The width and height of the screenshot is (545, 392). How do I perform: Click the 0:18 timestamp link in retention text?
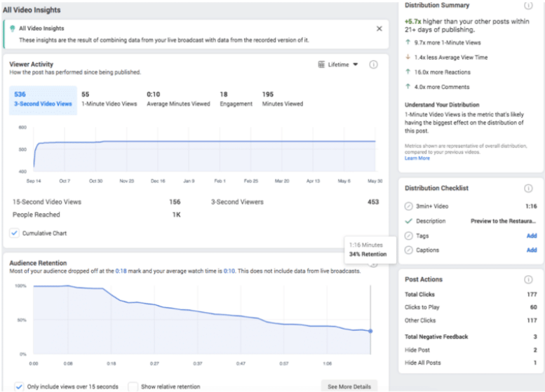coord(121,271)
